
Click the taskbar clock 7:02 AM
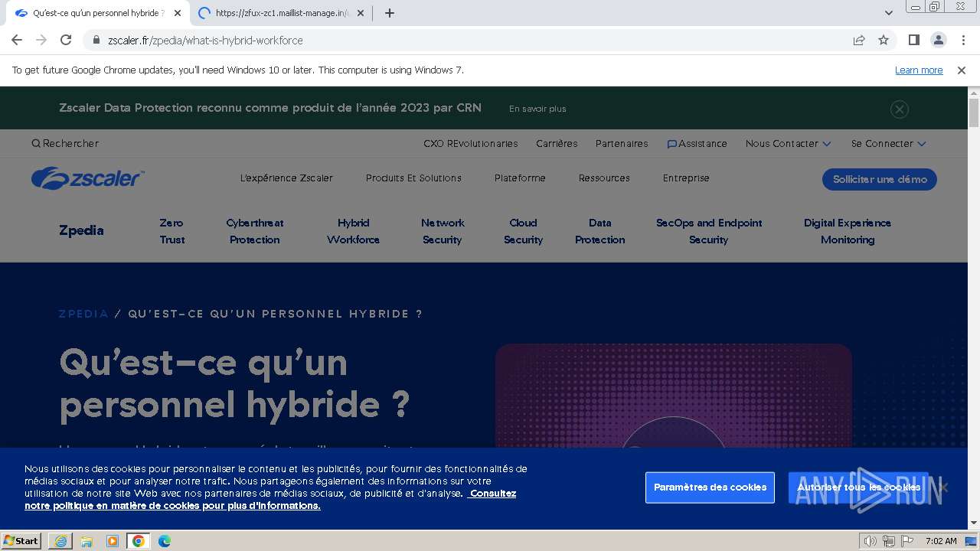tap(941, 541)
